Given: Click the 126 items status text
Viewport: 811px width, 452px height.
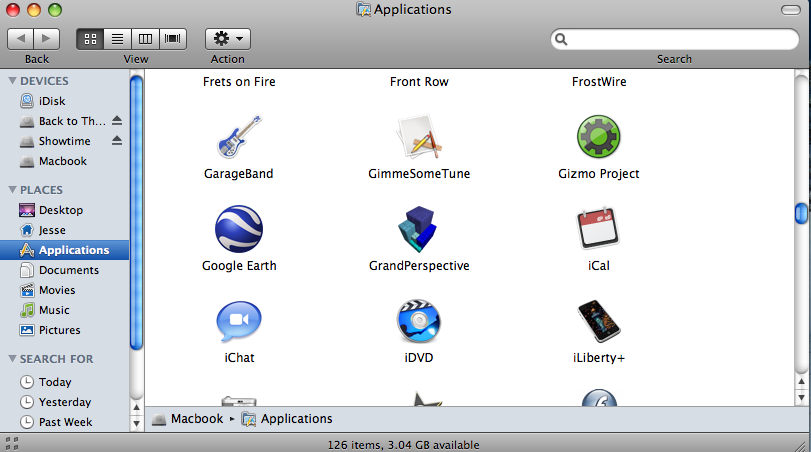Looking at the screenshot, I should [x=403, y=445].
